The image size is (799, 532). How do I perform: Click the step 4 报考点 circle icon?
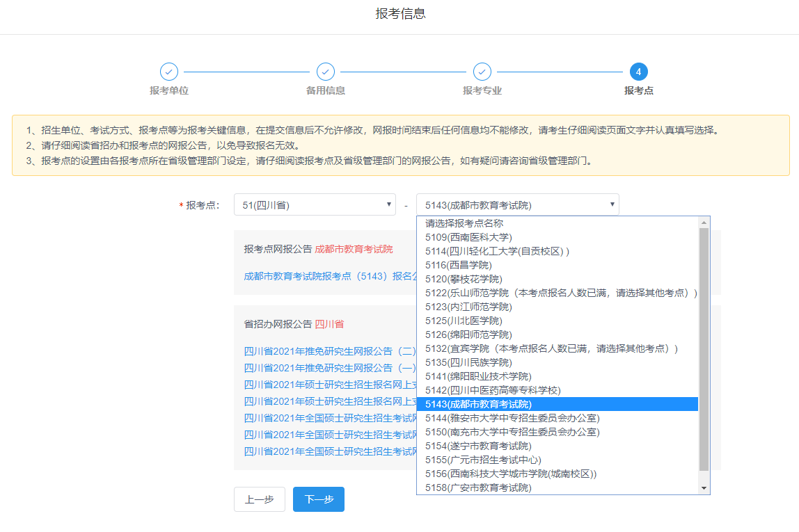638,72
